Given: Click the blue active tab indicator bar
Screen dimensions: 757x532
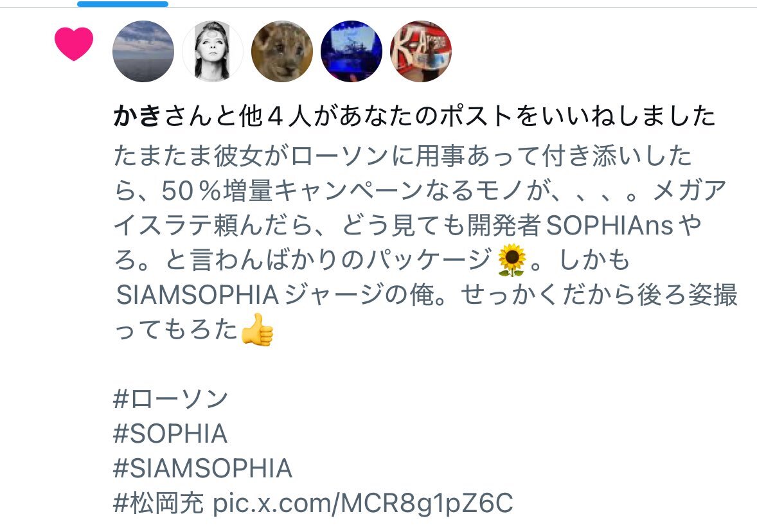Looking at the screenshot, I should coord(123,4).
